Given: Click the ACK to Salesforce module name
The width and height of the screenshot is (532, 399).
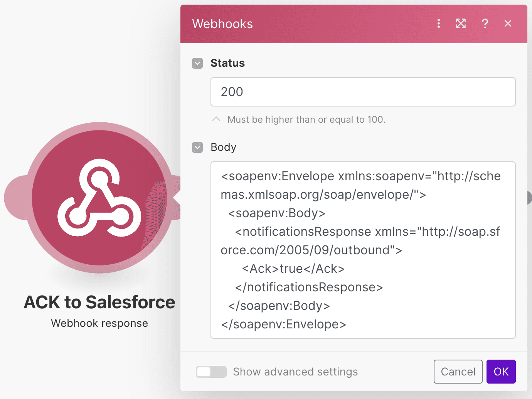Looking at the screenshot, I should click(99, 302).
